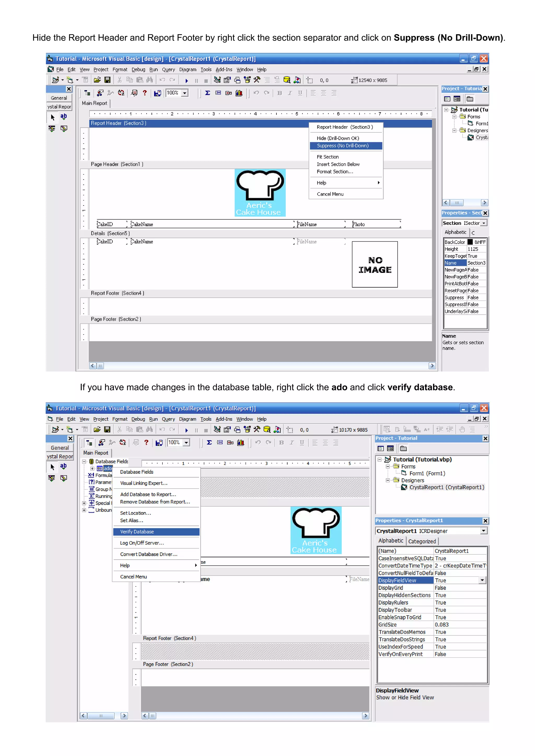Open CrystalReport1 ICRDesigner object dropdown
This screenshot has width=535, height=756.
tap(483, 531)
